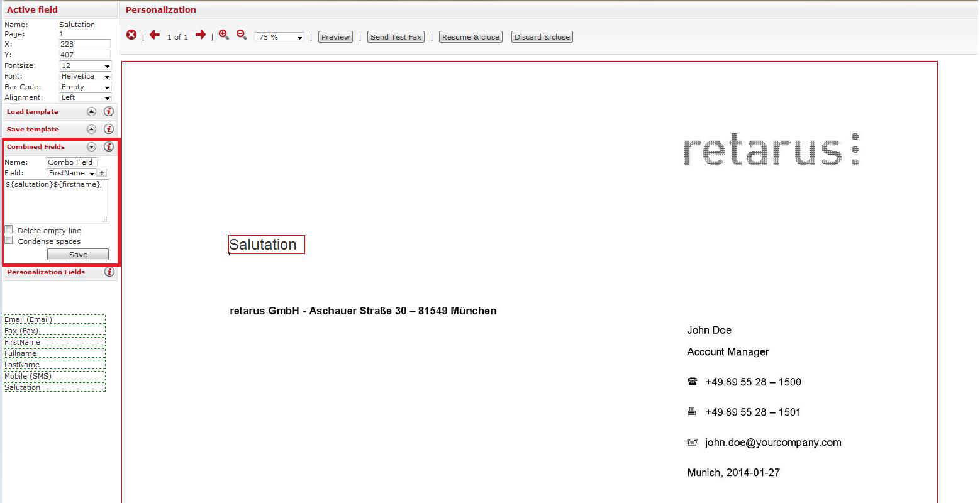This screenshot has height=503, width=980.
Task: Click the Preview button
Action: tap(335, 37)
